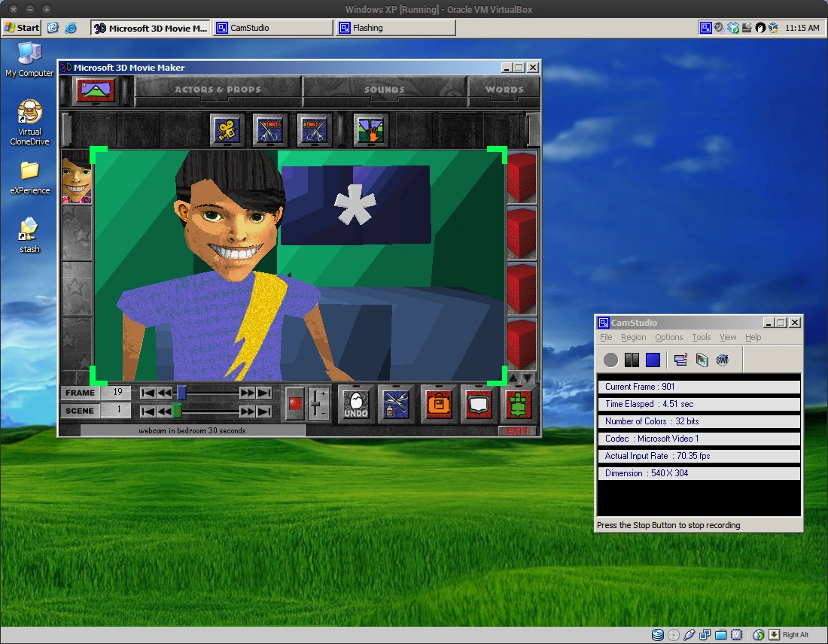
Task: Go to next scene on SCENE row
Action: click(247, 412)
